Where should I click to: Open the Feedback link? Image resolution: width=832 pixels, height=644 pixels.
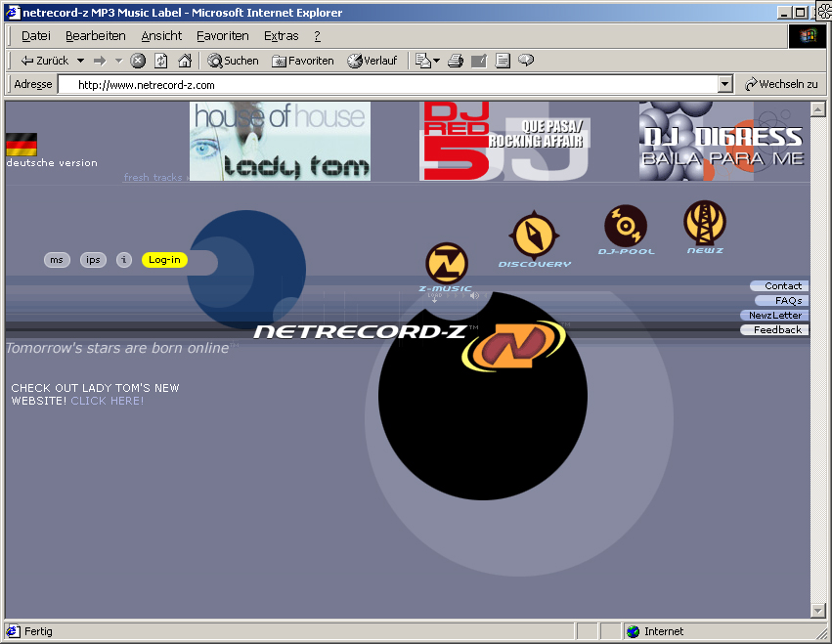(x=774, y=330)
